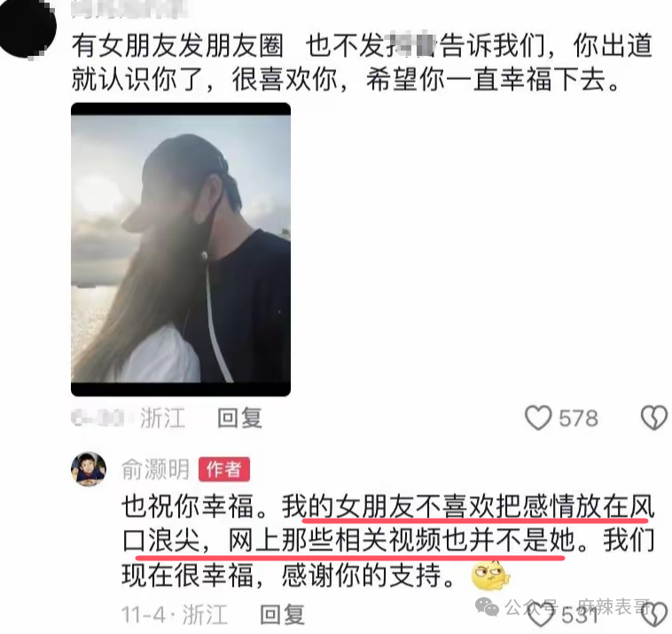Open 俞灏明's profile avatar

89,468
